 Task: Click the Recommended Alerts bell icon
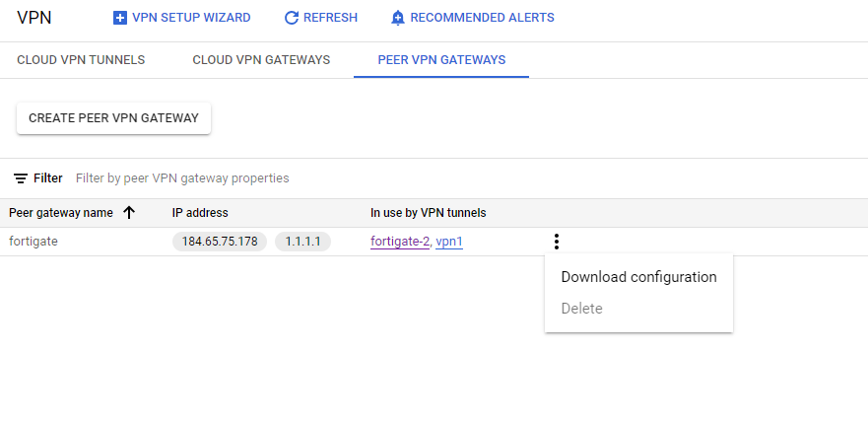pos(398,18)
